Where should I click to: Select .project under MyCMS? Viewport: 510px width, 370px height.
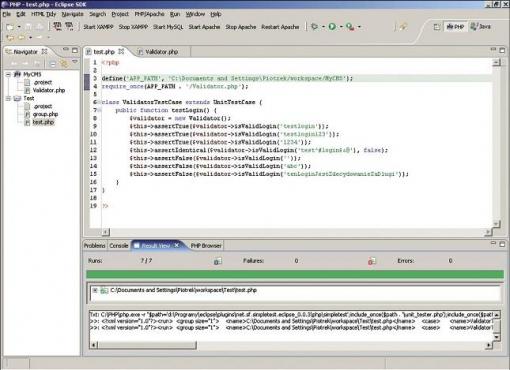tap(43, 82)
